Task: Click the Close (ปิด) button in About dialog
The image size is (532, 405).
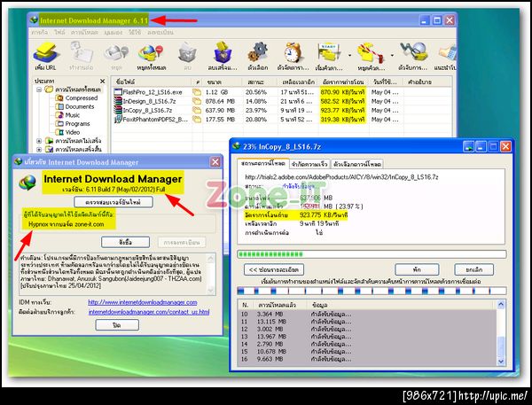Action: [117, 325]
